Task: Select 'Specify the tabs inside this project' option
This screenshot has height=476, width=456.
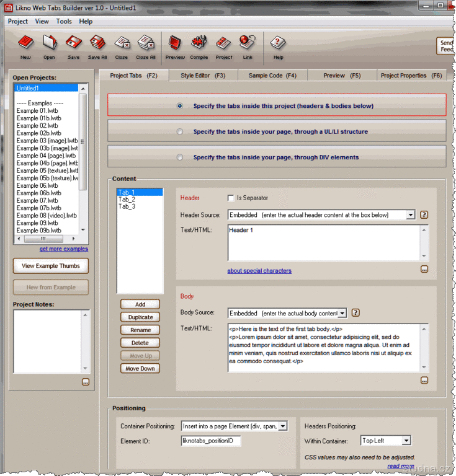Action: click(180, 106)
